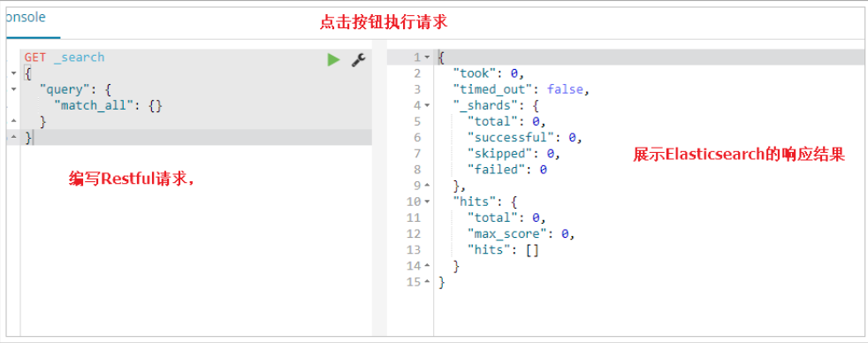Click "total": 0 on response line 11
The width and height of the screenshot is (868, 343).
(507, 217)
